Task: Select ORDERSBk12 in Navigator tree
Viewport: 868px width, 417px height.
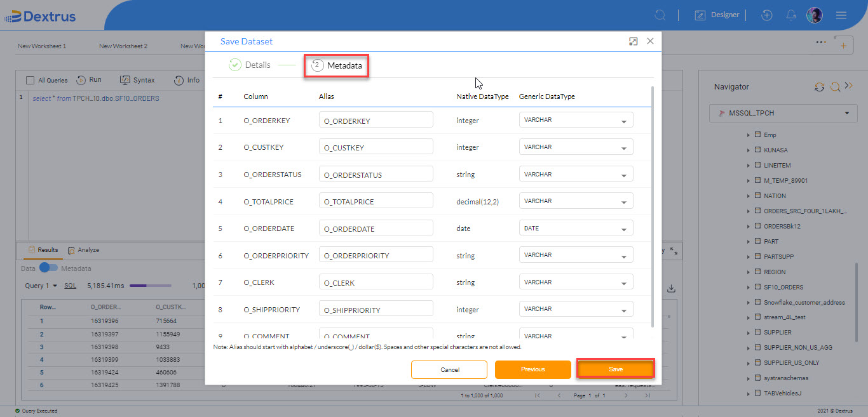Action: pos(781,226)
